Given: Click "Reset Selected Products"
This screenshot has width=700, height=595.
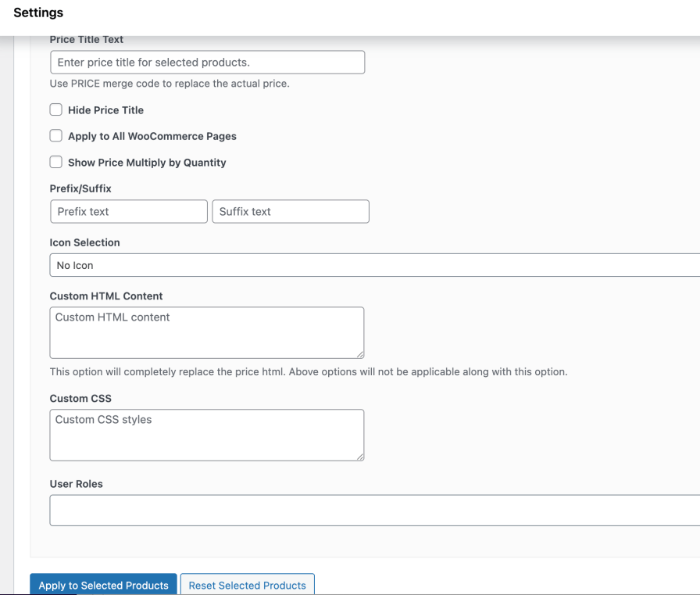Looking at the screenshot, I should coord(247,585).
